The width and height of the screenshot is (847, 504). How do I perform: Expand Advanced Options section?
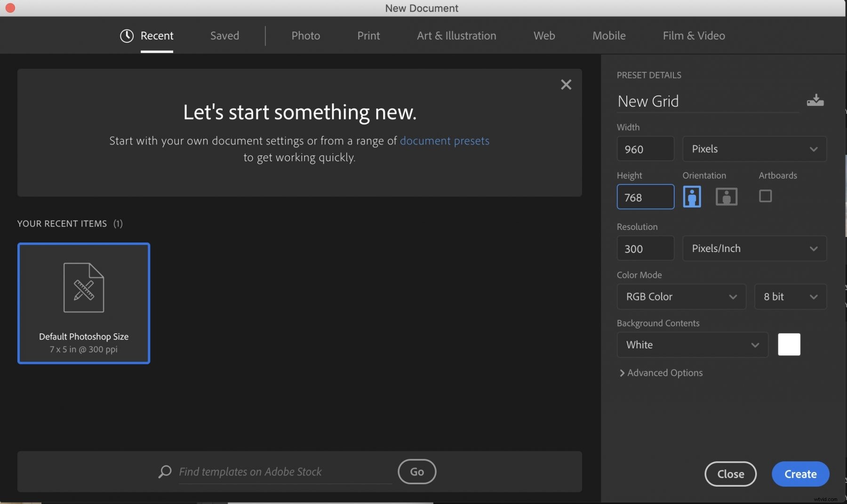(x=661, y=373)
